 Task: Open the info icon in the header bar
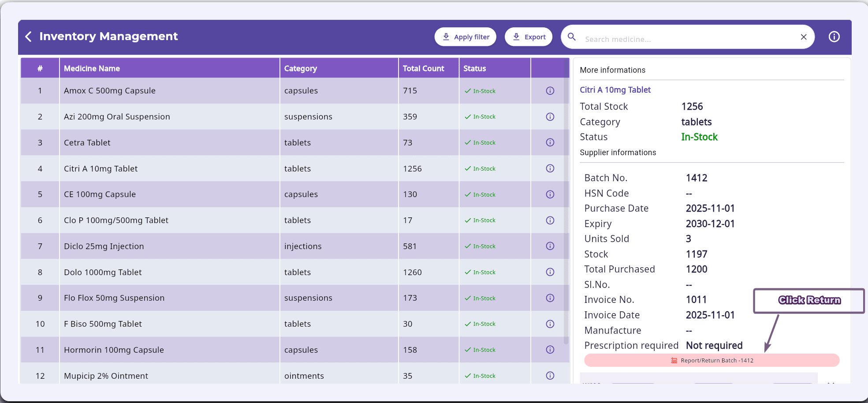(x=834, y=37)
